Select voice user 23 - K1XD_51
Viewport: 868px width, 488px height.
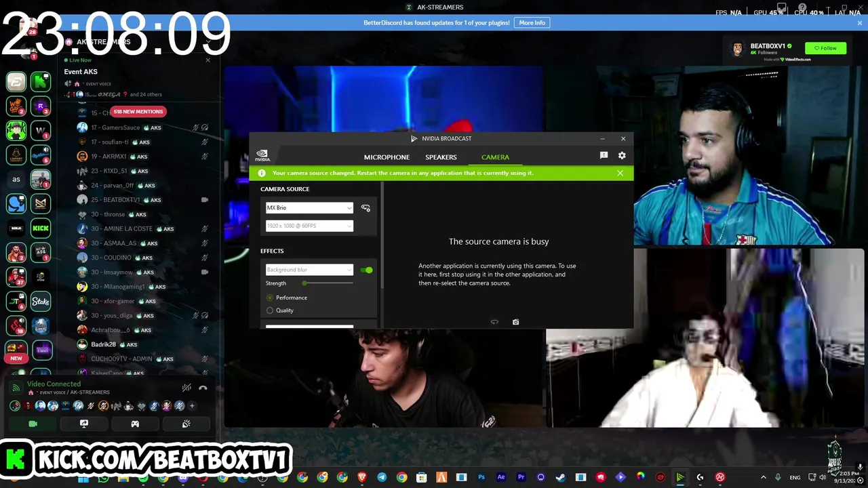pos(141,171)
